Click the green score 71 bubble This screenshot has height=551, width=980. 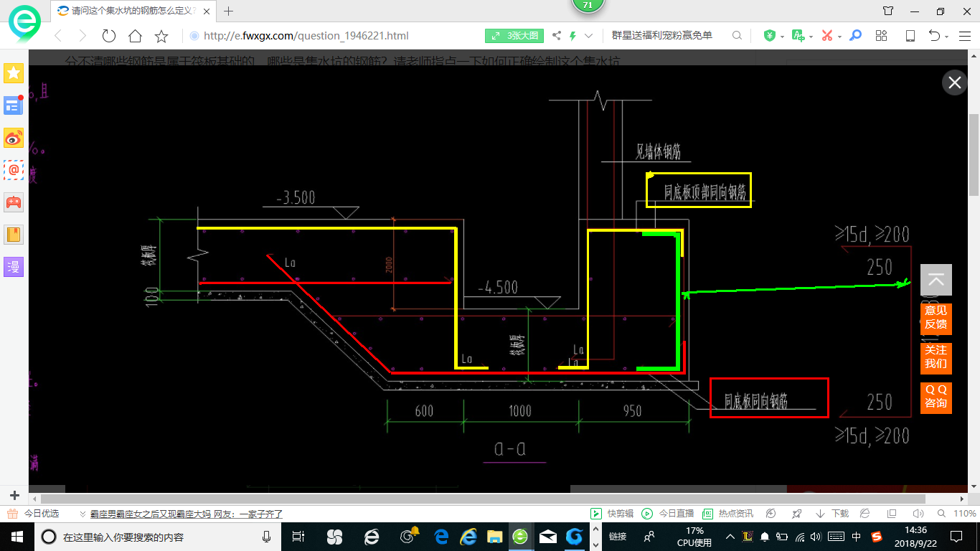pos(588,5)
